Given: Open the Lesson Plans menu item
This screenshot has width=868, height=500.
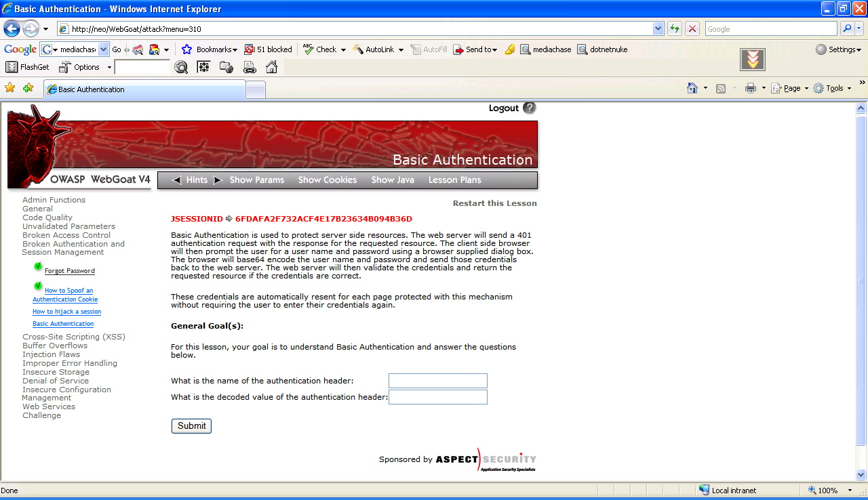Looking at the screenshot, I should coord(454,180).
